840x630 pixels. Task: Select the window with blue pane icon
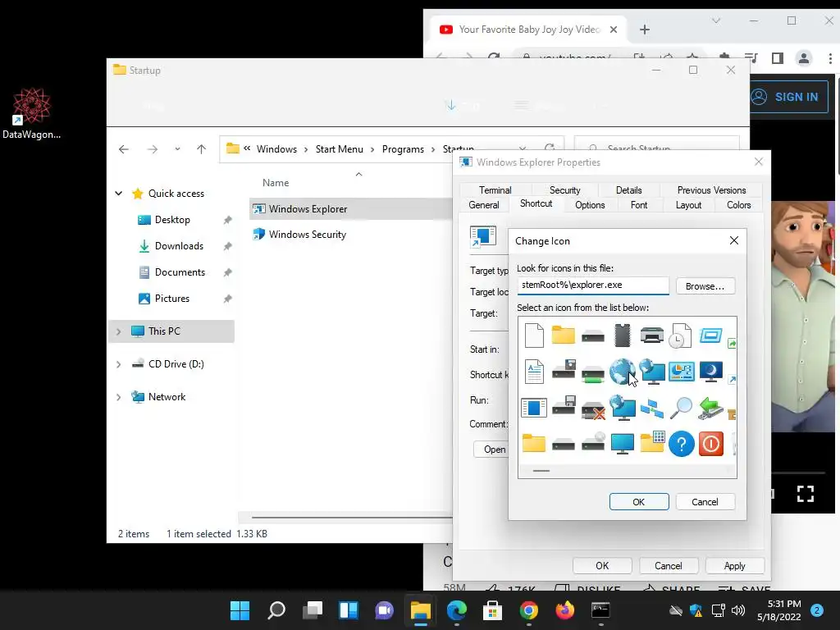coord(534,408)
